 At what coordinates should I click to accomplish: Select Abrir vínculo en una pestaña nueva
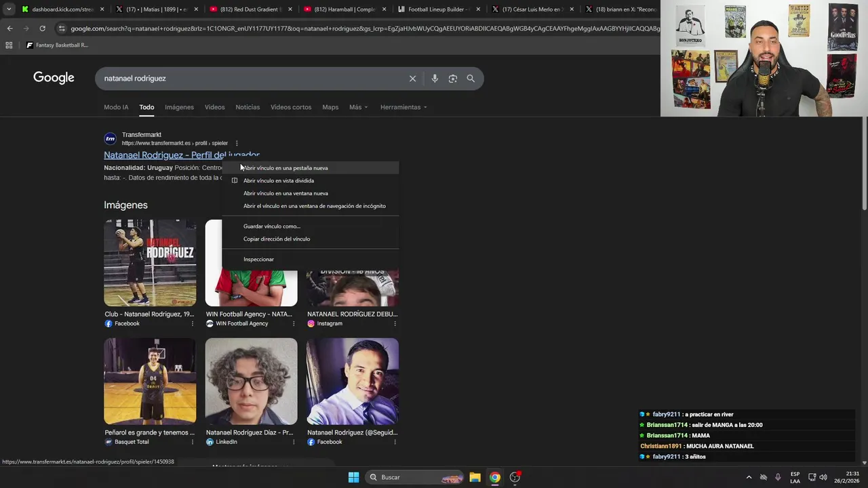(x=311, y=168)
